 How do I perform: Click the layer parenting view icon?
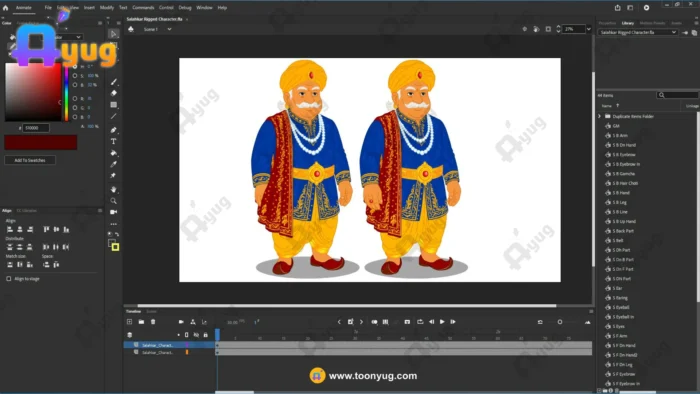click(x=192, y=322)
